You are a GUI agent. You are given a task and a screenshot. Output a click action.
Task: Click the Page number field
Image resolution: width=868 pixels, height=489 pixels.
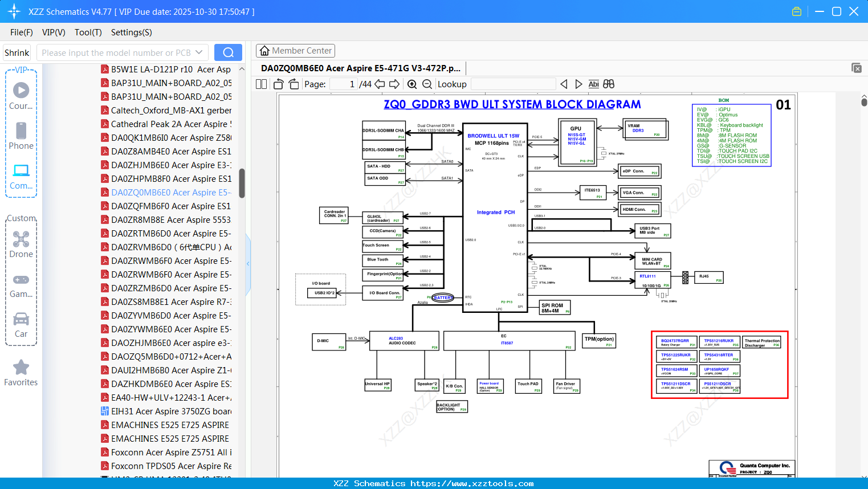click(x=343, y=84)
